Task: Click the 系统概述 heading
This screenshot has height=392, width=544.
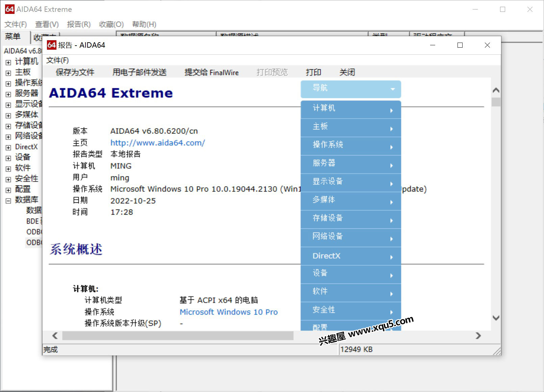Action: pyautogui.click(x=76, y=249)
